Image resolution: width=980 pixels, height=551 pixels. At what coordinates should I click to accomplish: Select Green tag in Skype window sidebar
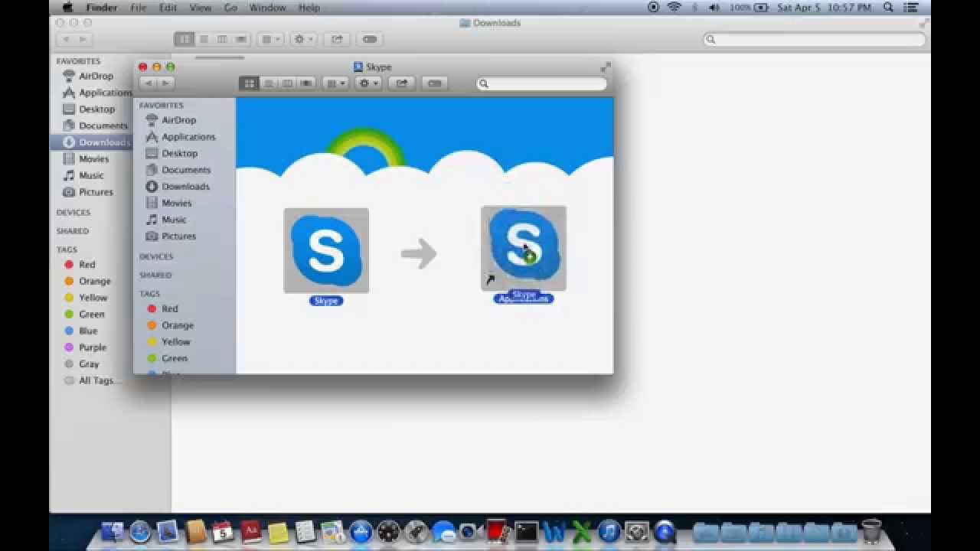click(167, 358)
